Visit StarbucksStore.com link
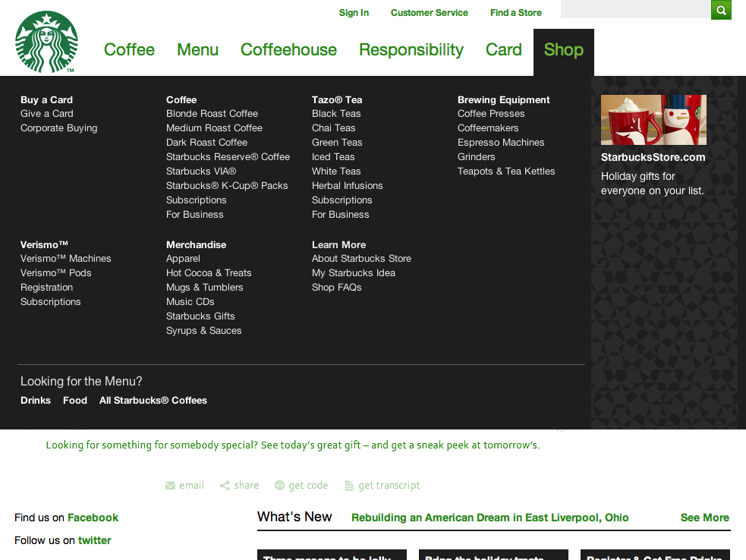 (x=653, y=158)
